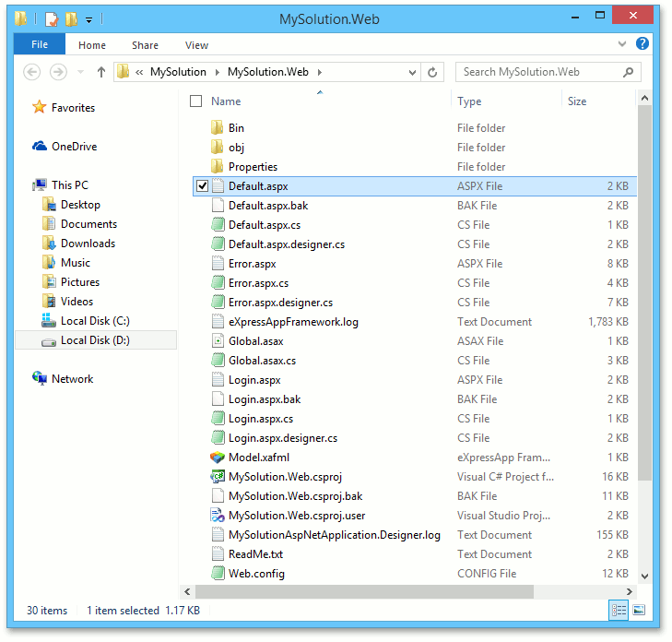This screenshot has width=672, height=642.
Task: Click the Model.xafml file icon
Action: [x=217, y=458]
